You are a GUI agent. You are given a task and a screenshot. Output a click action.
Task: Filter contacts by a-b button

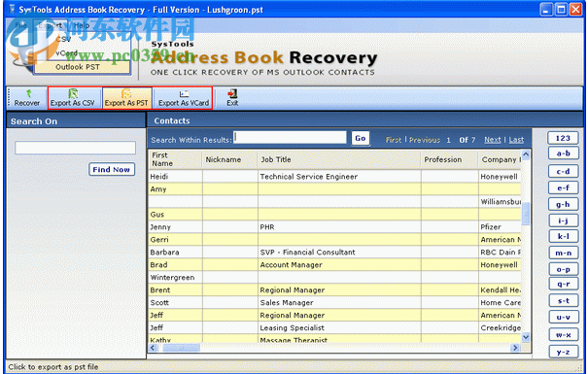(x=563, y=153)
